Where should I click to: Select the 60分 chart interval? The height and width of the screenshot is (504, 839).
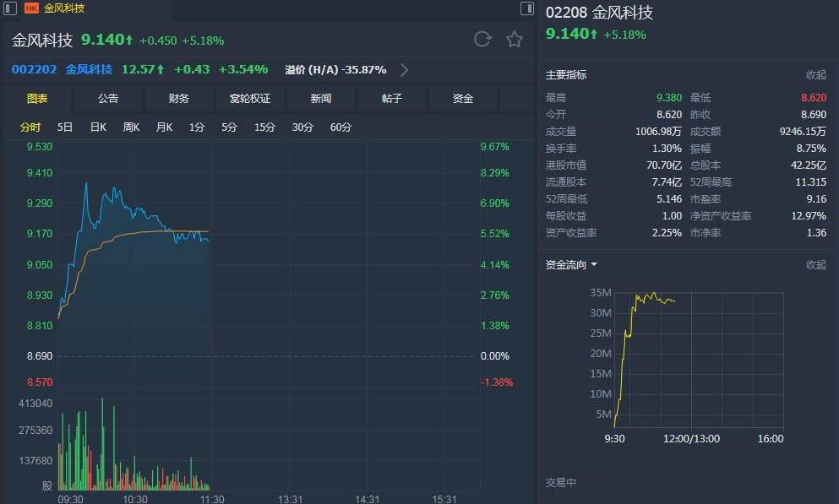341,127
